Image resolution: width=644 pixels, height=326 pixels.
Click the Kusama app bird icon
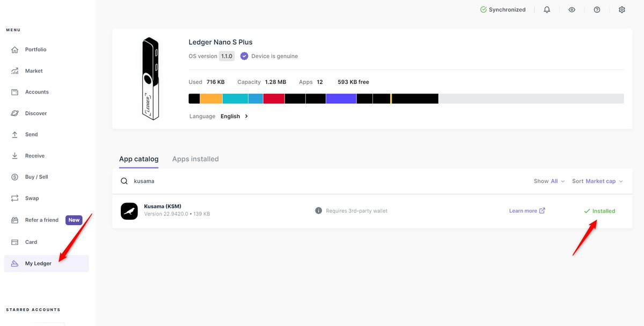click(129, 211)
